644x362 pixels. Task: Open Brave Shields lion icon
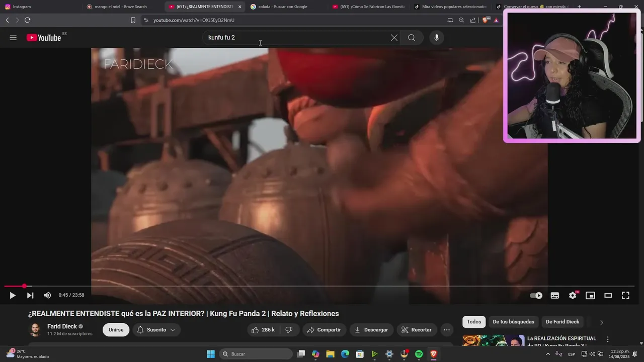tap(486, 20)
